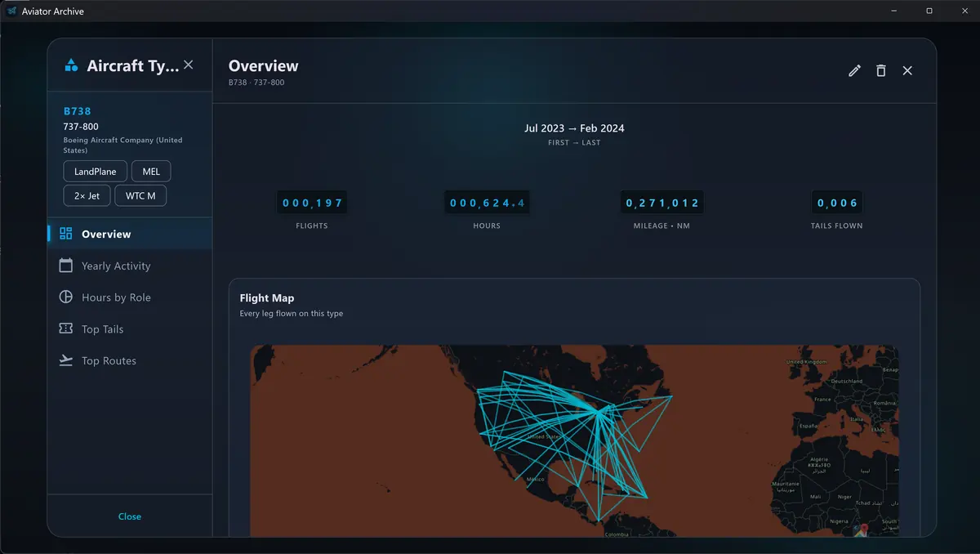Viewport: 980px width, 554px height.
Task: Close the Aircraft Type sidebar header
Action: point(189,65)
